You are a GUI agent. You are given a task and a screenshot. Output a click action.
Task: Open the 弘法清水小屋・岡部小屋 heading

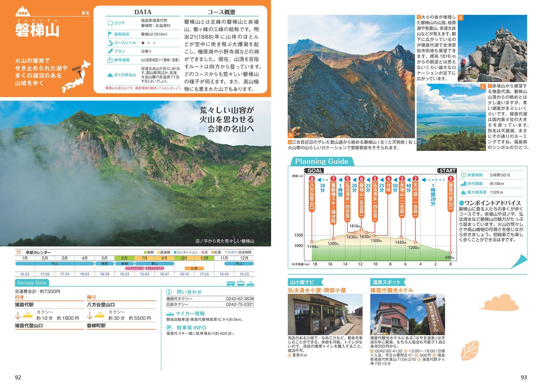tap(317, 290)
